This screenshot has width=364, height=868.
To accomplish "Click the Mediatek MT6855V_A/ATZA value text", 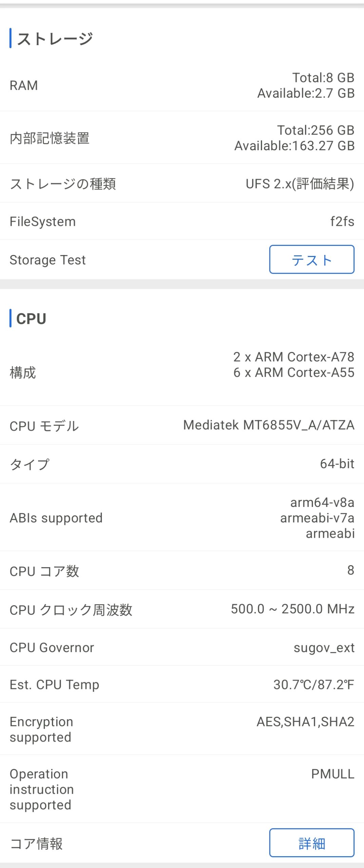I will tap(269, 425).
